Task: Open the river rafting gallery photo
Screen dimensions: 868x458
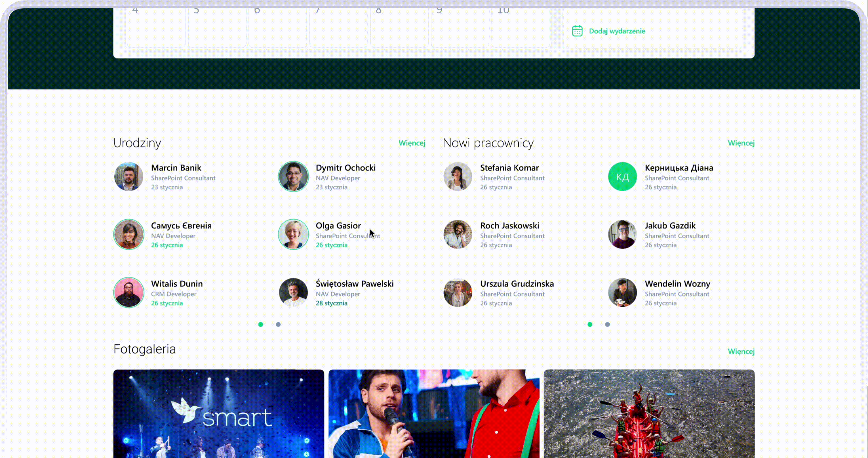Action: (x=649, y=413)
